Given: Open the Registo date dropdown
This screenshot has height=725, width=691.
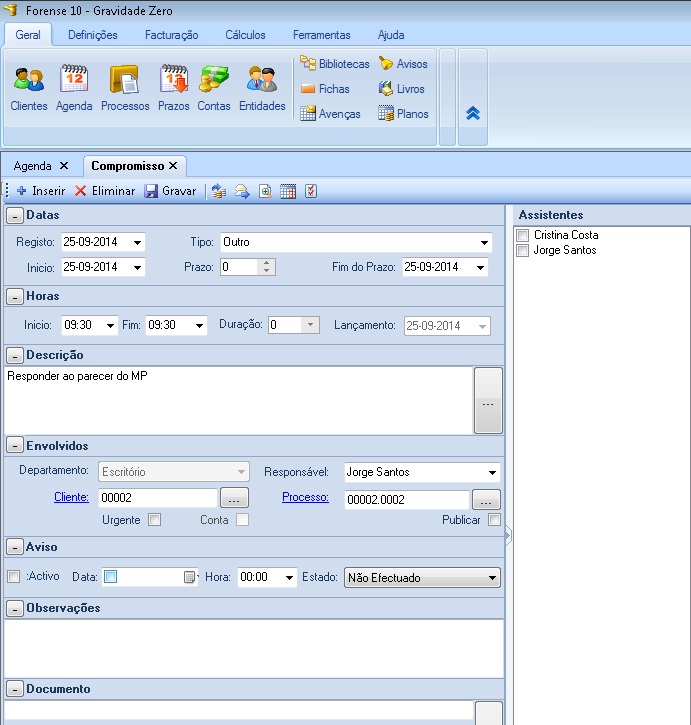Looking at the screenshot, I should point(137,242).
